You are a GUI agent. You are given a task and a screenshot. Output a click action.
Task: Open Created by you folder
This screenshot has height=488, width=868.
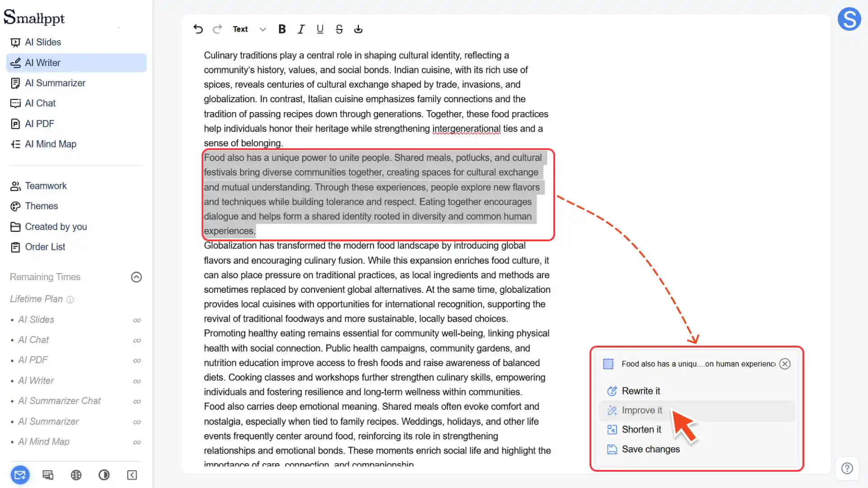coord(76,227)
